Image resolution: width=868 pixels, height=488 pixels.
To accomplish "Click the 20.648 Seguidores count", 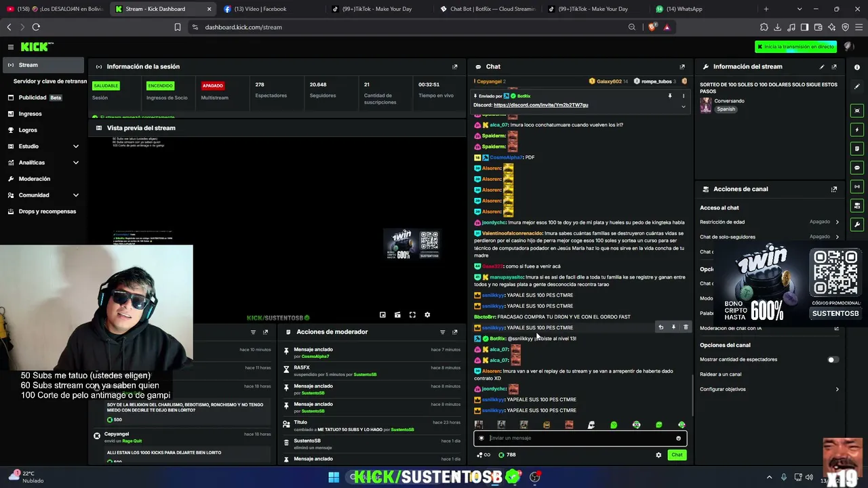I will pyautogui.click(x=318, y=85).
